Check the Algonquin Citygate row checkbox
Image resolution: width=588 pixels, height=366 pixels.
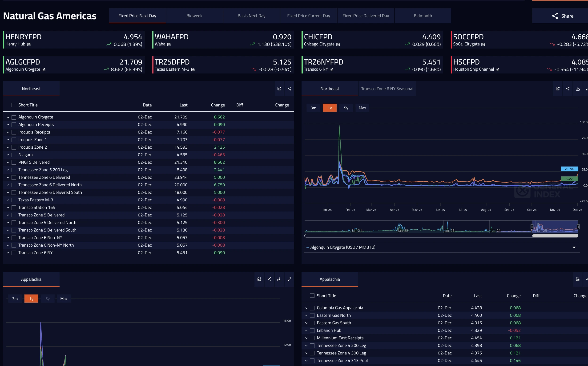14,117
